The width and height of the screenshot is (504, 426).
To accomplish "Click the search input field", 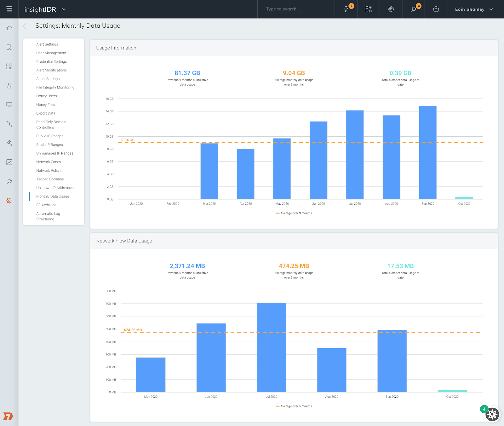I will click(x=296, y=9).
